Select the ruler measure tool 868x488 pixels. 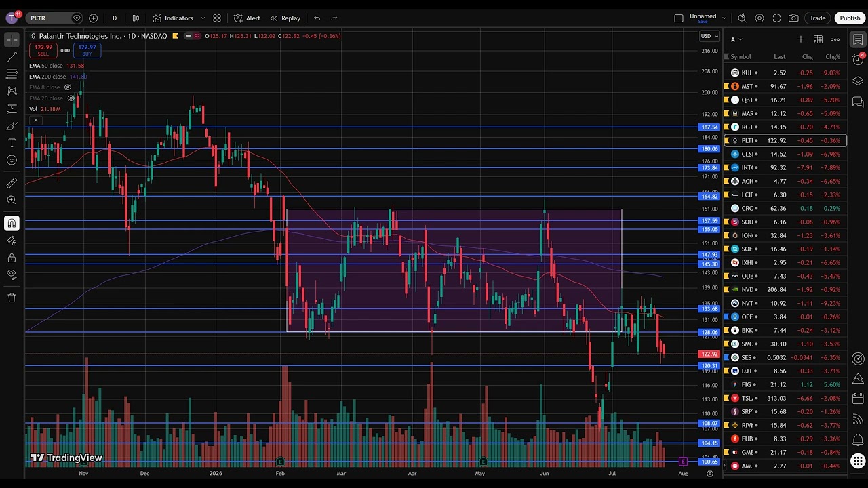coord(12,183)
